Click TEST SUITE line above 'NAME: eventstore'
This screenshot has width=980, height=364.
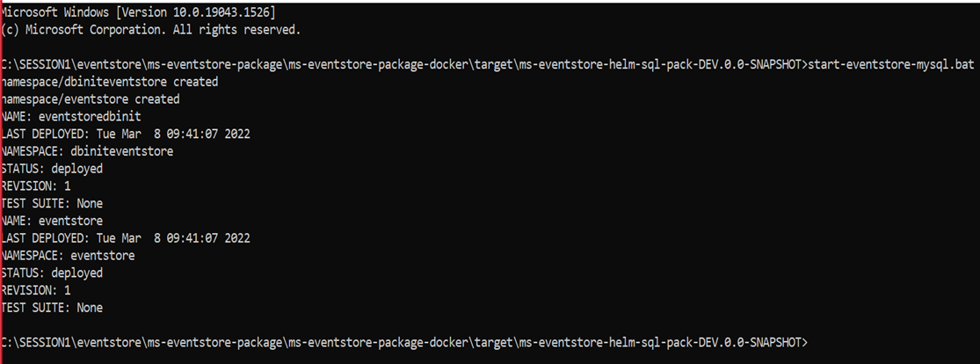[52, 203]
